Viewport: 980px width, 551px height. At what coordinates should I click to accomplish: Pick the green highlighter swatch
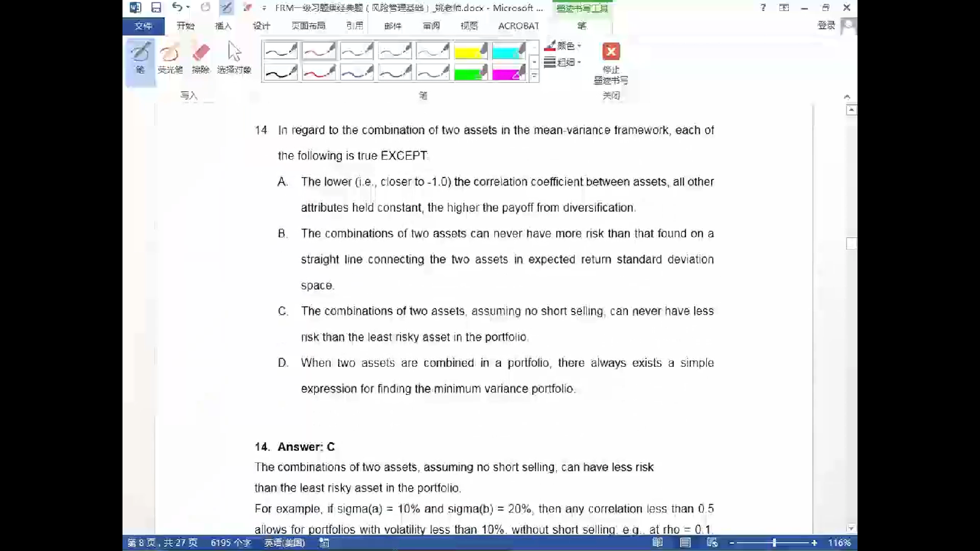(471, 72)
